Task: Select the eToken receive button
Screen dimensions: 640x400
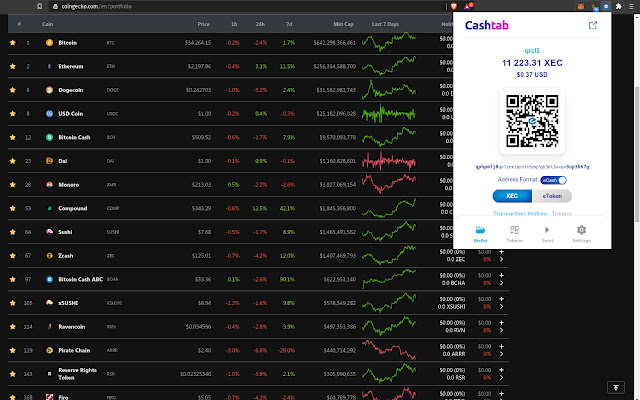Action: click(x=552, y=196)
